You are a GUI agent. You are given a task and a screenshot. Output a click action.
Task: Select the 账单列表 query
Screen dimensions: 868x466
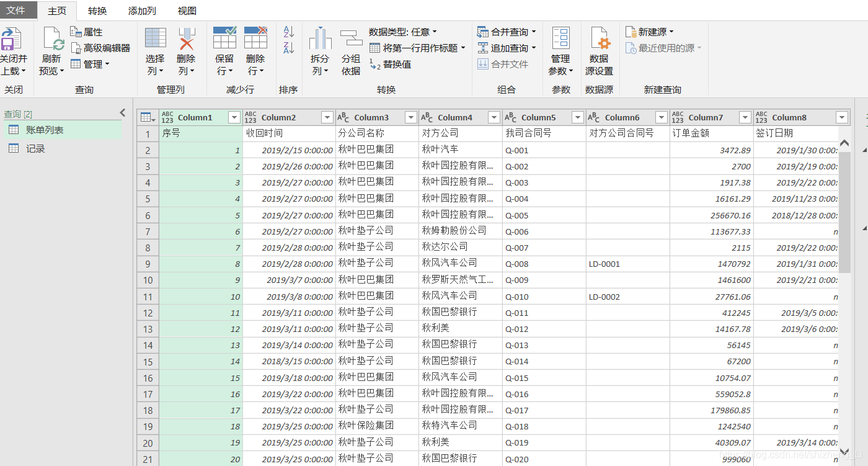[62, 130]
